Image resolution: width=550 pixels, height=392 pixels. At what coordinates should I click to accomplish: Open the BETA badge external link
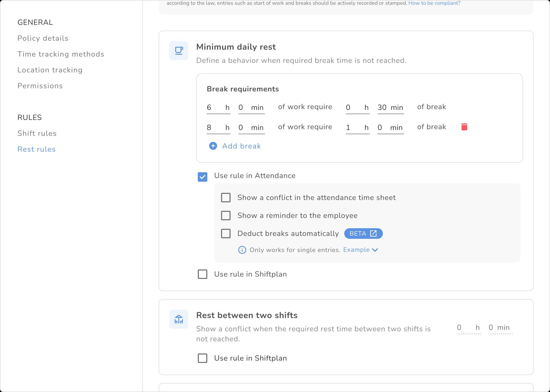(x=363, y=234)
